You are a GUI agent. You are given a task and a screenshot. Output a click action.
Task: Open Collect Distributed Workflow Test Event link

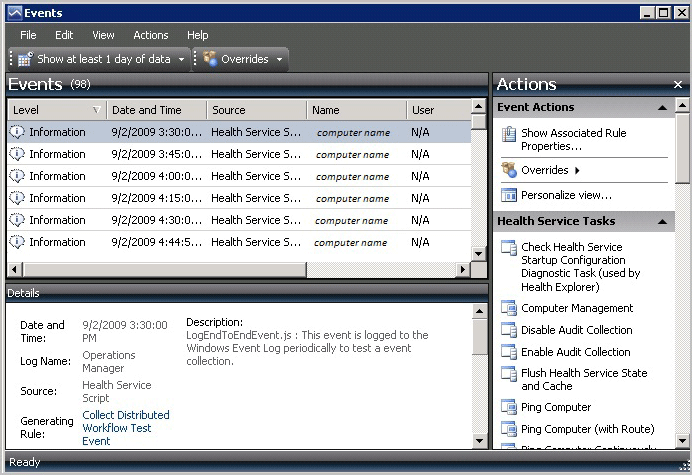pyautogui.click(x=126, y=428)
